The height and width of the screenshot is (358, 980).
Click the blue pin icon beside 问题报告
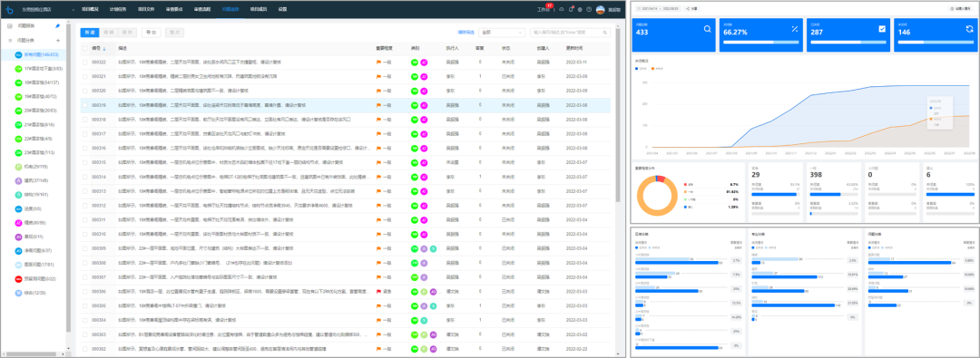58,26
